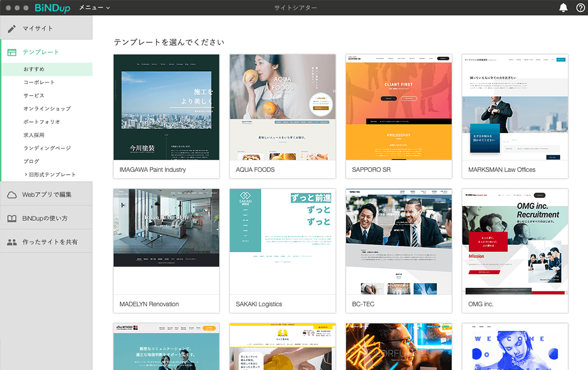
Task: Choose the SAPPORO SR template thumbnail
Action: (399, 107)
